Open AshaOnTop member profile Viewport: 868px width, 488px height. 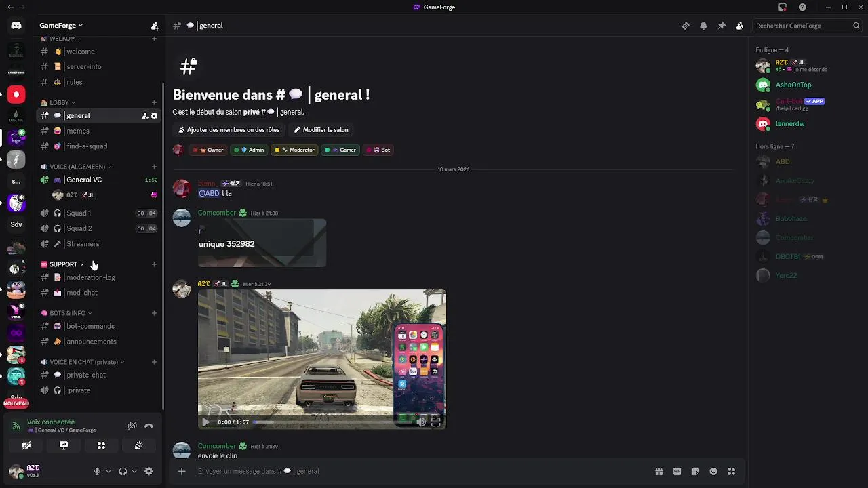pos(807,85)
